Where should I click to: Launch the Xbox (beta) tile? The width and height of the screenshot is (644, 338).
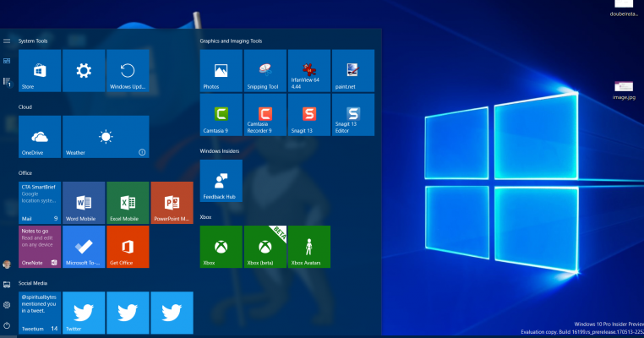[265, 247]
